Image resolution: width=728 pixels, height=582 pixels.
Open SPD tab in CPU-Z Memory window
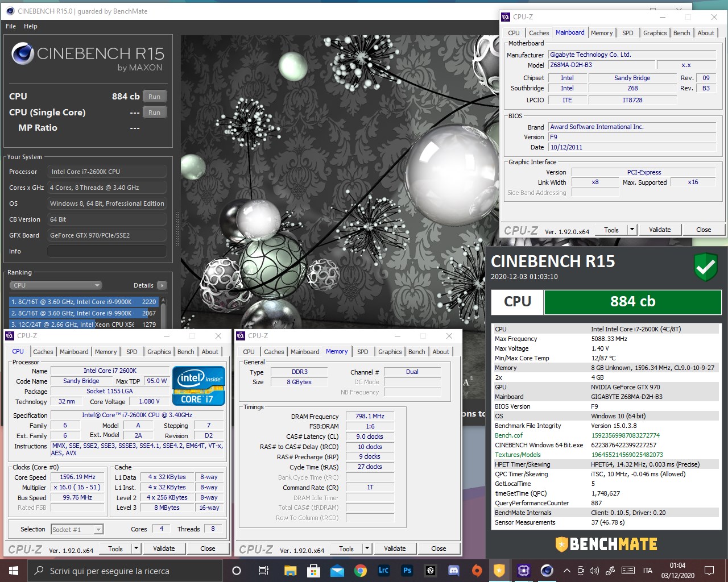(x=362, y=352)
